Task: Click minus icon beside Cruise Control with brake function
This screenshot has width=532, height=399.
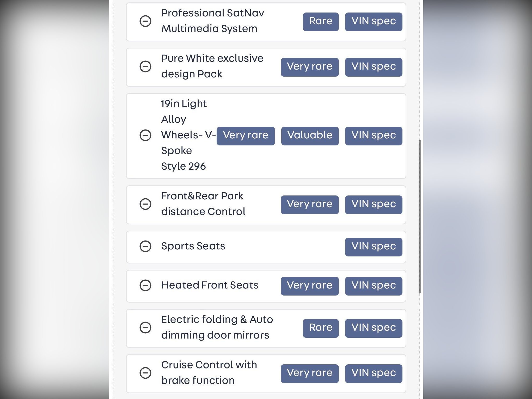Action: point(145,373)
